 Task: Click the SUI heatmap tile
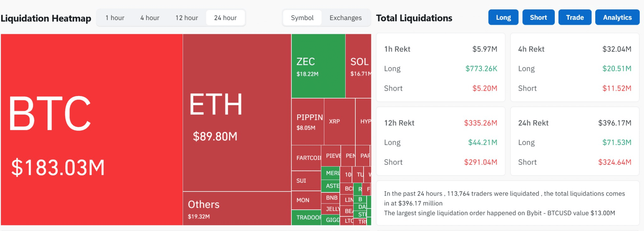point(306,181)
